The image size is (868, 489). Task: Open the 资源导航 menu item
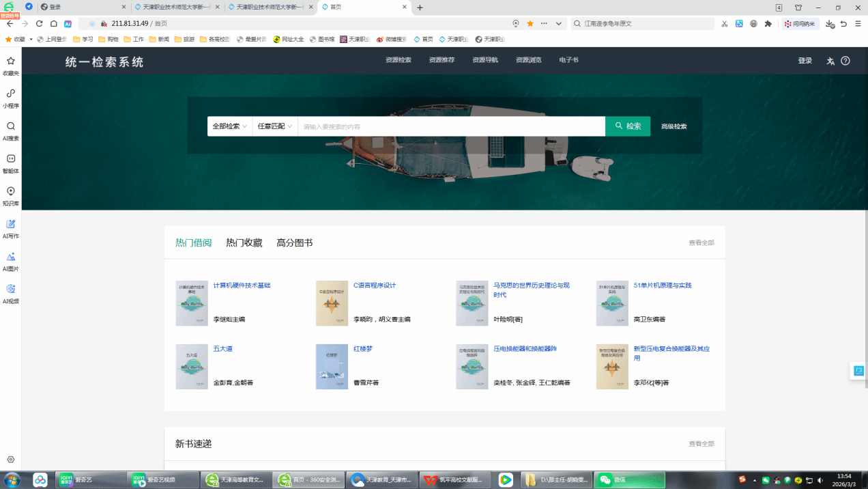tap(485, 60)
